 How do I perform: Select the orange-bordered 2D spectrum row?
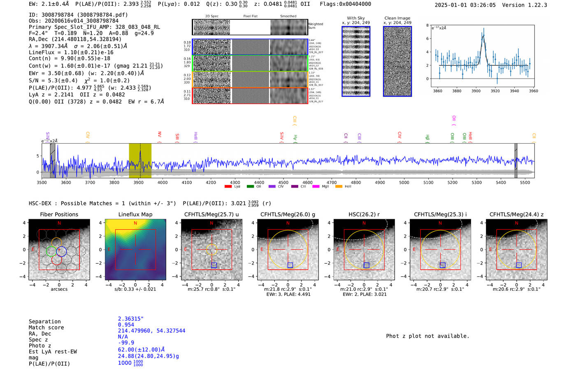coord(250,79)
